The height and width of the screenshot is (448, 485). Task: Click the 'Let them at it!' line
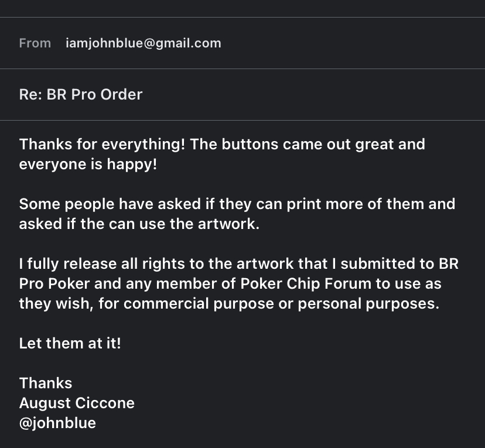tap(70, 343)
